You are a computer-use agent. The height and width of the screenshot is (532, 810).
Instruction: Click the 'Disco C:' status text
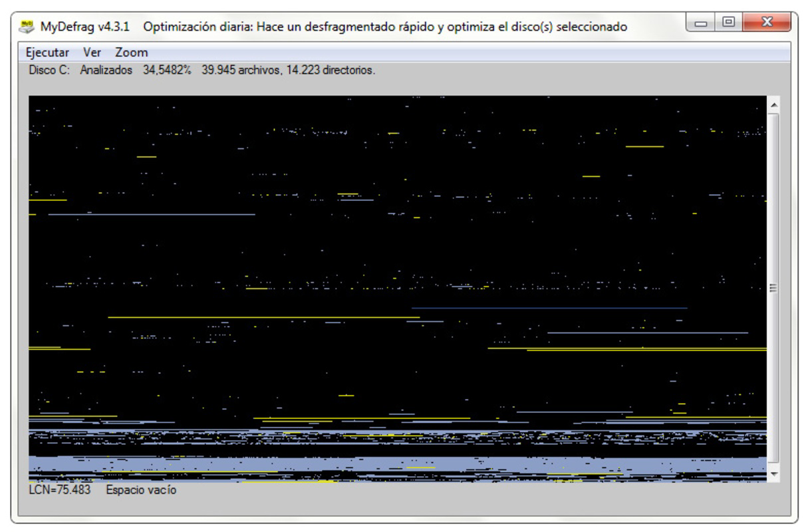pos(49,70)
